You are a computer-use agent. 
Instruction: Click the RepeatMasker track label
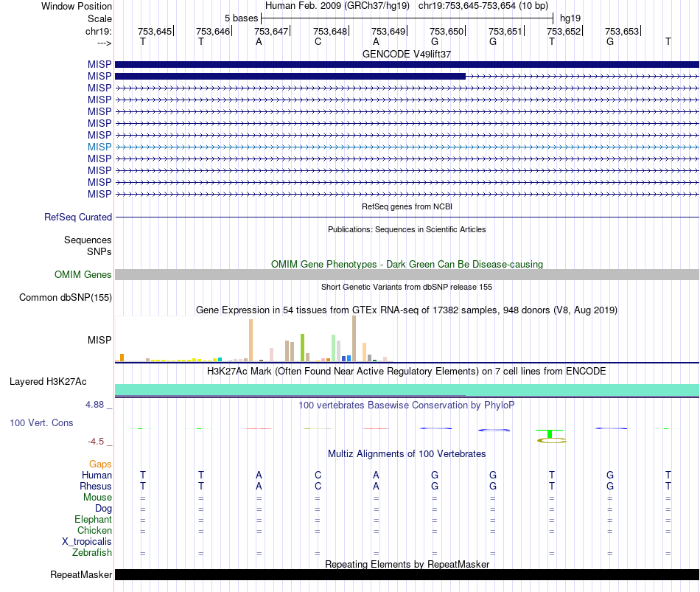(x=81, y=574)
